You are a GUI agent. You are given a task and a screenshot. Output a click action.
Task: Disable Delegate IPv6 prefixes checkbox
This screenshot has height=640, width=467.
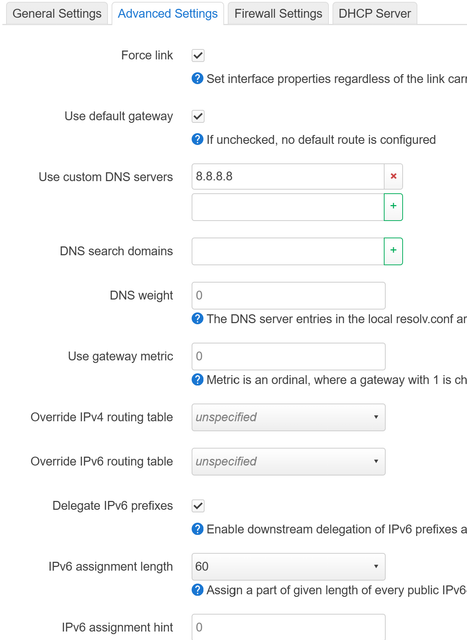tap(198, 506)
